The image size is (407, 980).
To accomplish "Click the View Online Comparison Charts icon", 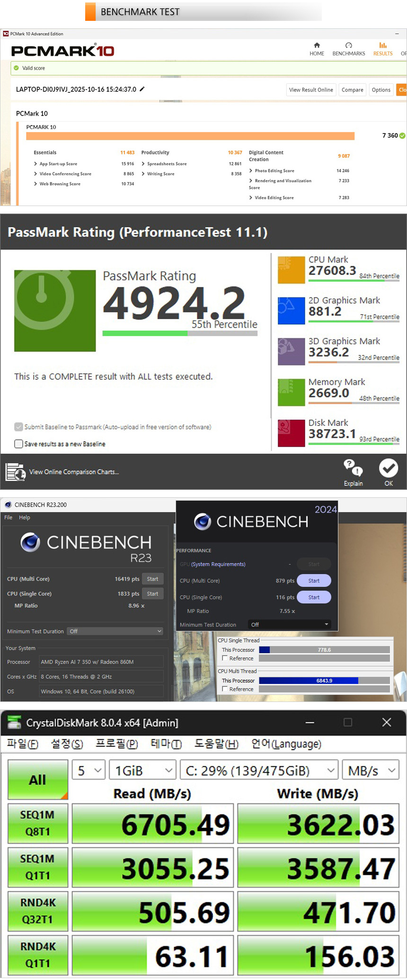I will (15, 472).
